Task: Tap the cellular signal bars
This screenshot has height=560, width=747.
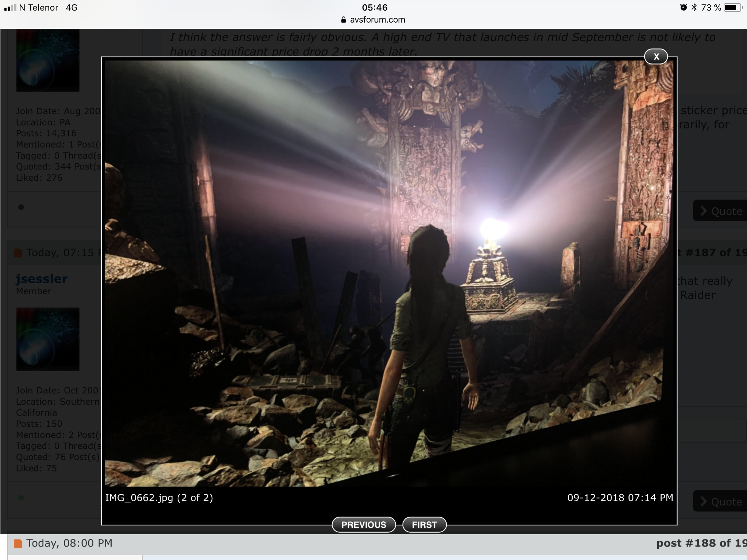Action: (10, 8)
